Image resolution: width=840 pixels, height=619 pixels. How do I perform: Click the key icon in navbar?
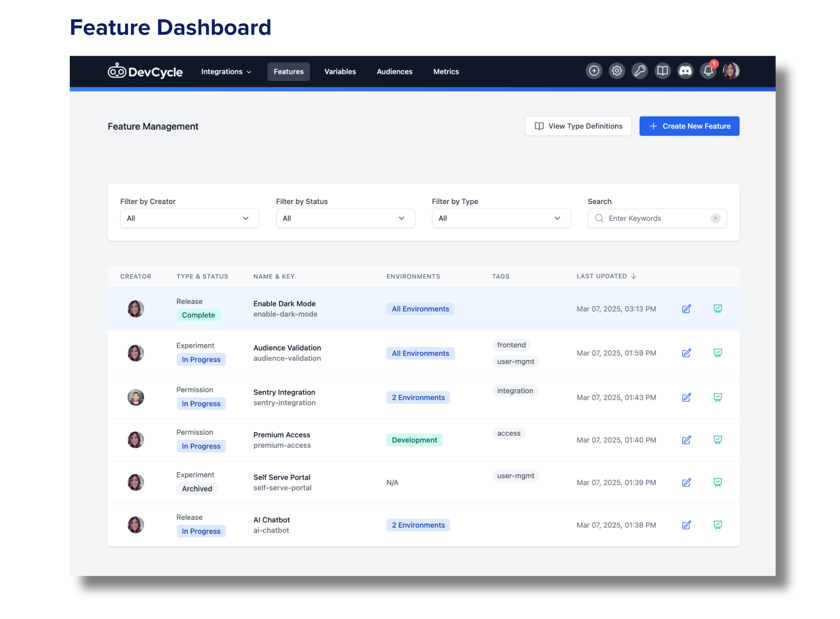pos(640,71)
